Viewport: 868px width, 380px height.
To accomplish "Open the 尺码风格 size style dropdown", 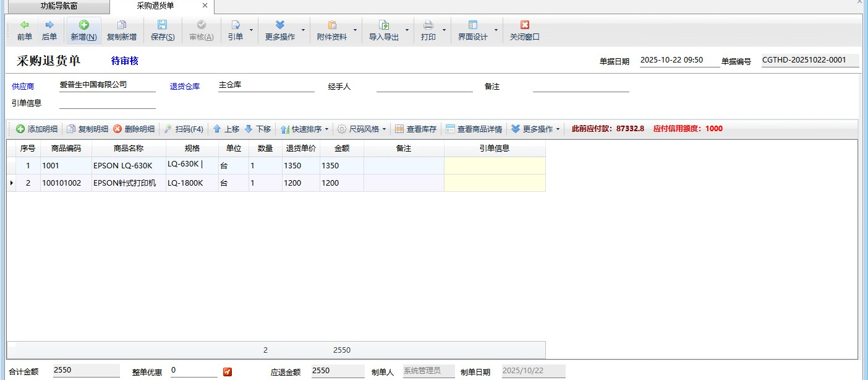I will click(383, 129).
